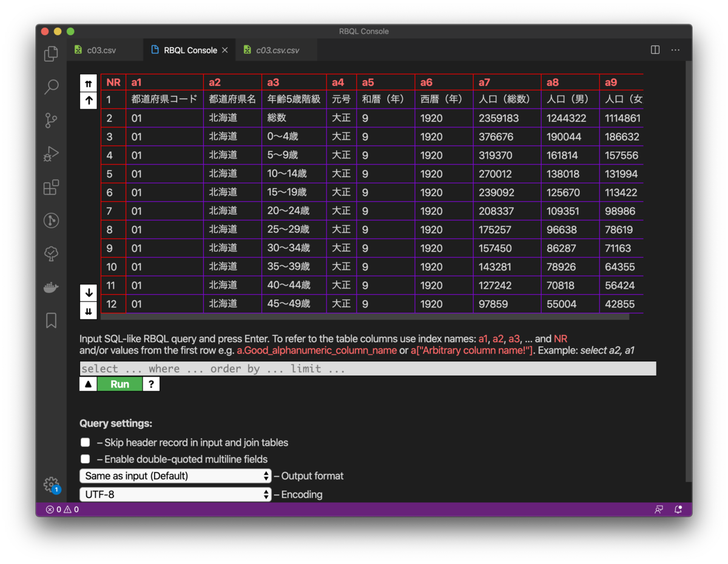Open the Test view icon in the activity bar
The height and width of the screenshot is (564, 728).
pyautogui.click(x=52, y=253)
